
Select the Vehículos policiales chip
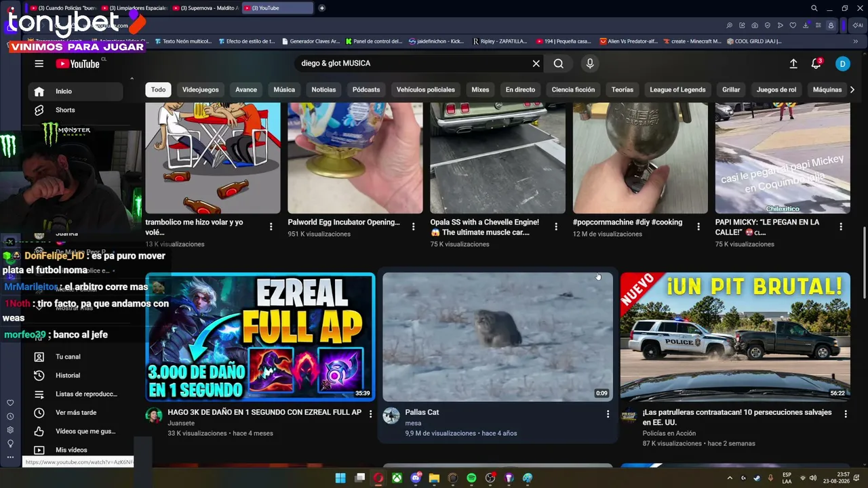click(426, 89)
